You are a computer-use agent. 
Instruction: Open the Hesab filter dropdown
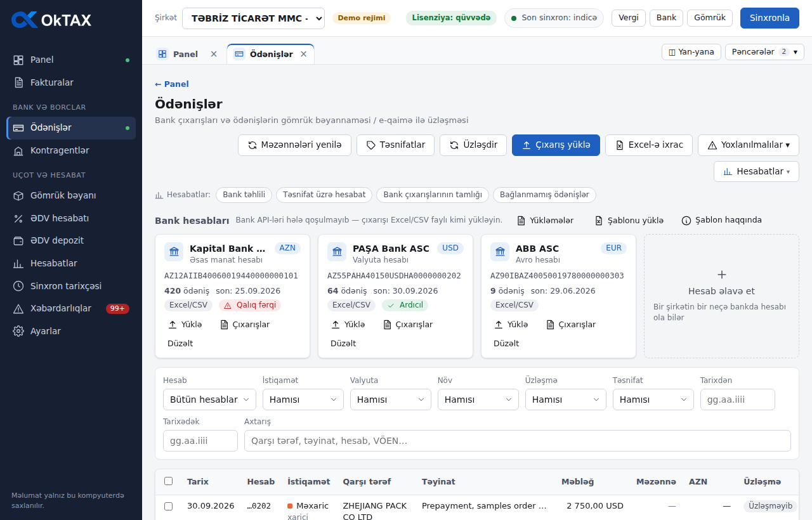click(x=209, y=400)
